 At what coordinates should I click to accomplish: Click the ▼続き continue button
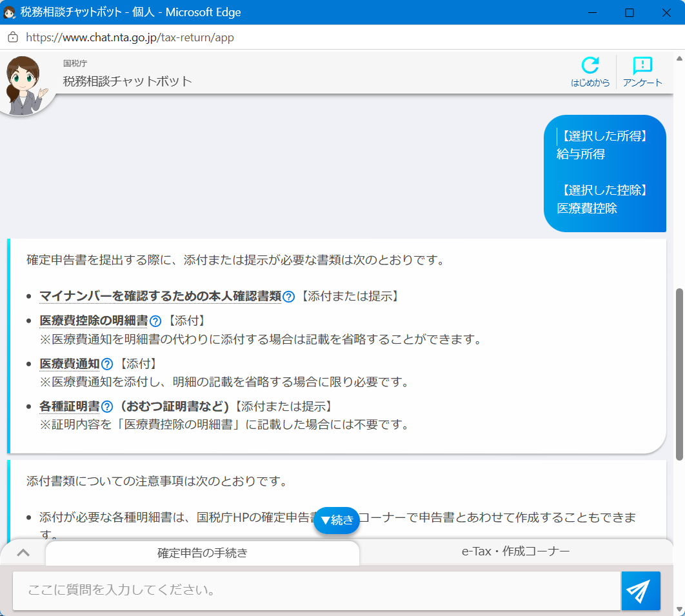pos(337,521)
